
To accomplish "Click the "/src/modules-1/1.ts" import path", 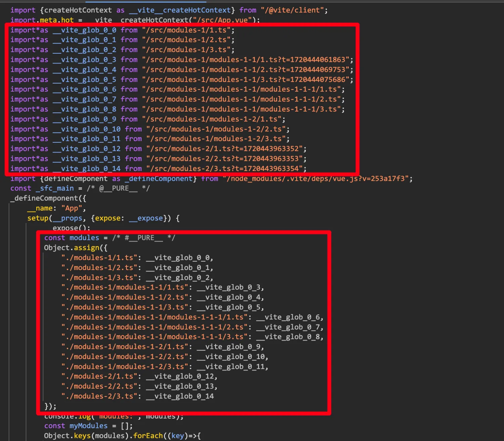I will point(186,30).
